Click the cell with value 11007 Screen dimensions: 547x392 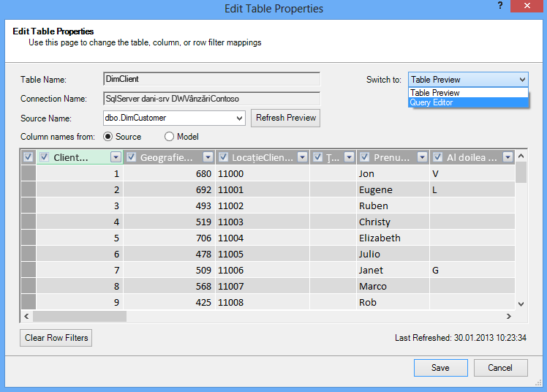(263, 286)
